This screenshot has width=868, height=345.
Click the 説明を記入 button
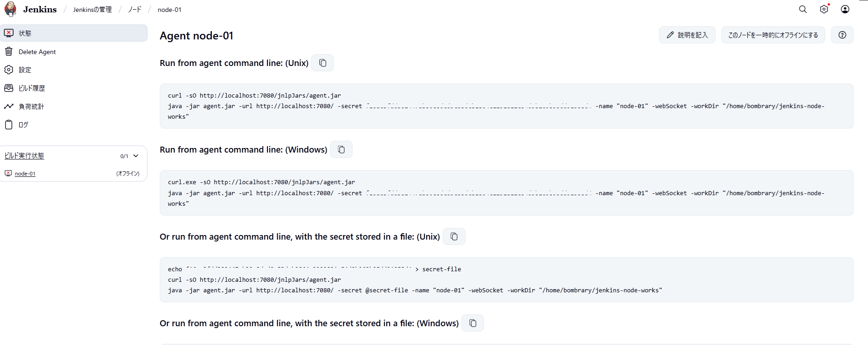[x=687, y=35]
